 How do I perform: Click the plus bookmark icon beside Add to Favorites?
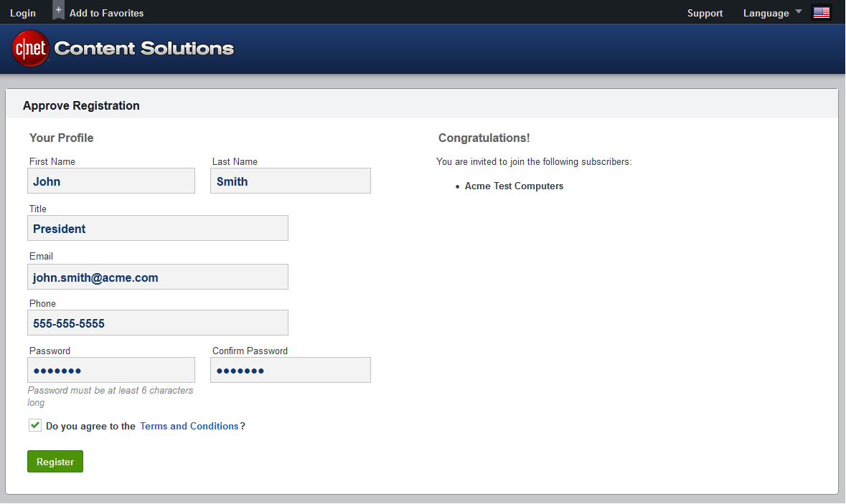59,10
